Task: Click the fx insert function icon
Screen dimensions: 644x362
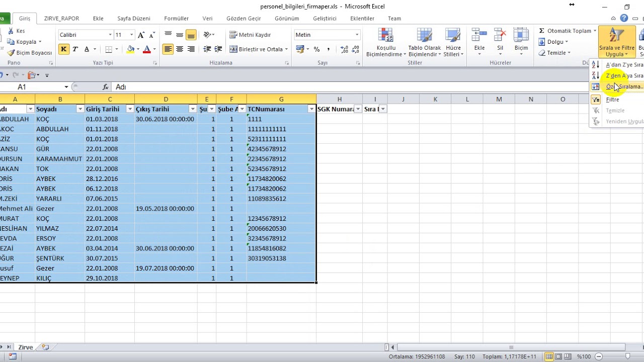Action: (x=105, y=87)
